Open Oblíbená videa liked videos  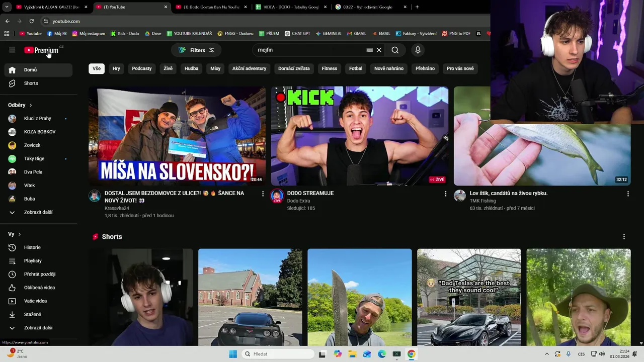pyautogui.click(x=38, y=288)
